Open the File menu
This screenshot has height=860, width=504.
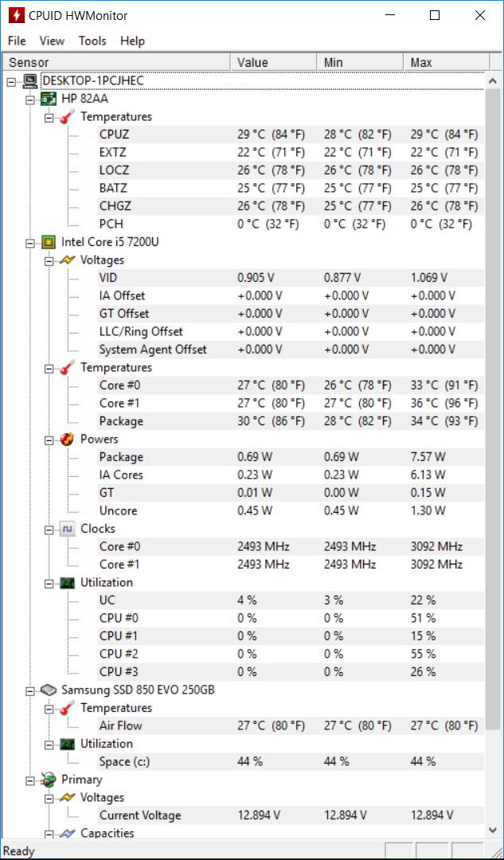click(x=17, y=41)
